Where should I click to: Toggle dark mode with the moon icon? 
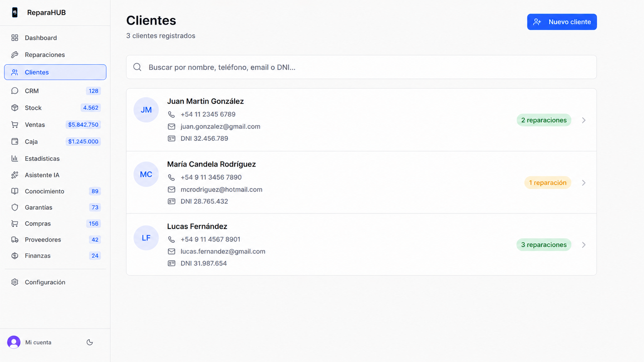point(90,342)
